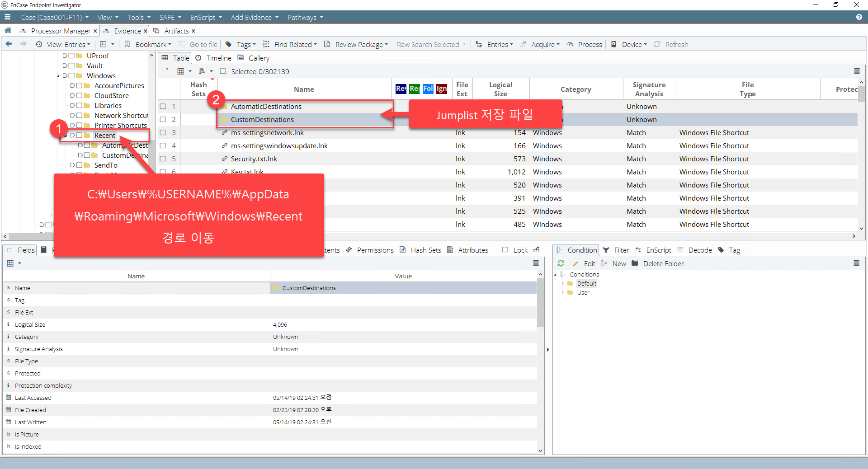The image size is (868, 469).
Task: Open the table pane hamburger menu
Action: (x=857, y=71)
